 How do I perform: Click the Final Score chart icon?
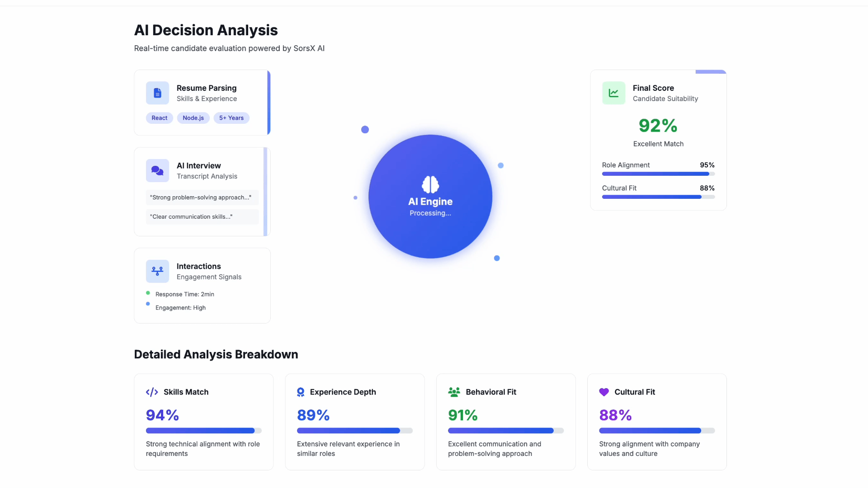pos(613,93)
